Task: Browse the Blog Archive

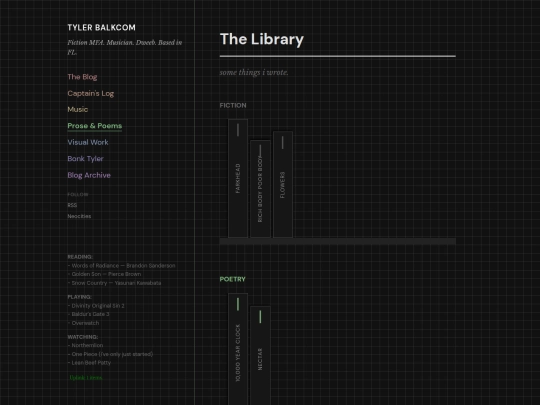Action: (89, 175)
